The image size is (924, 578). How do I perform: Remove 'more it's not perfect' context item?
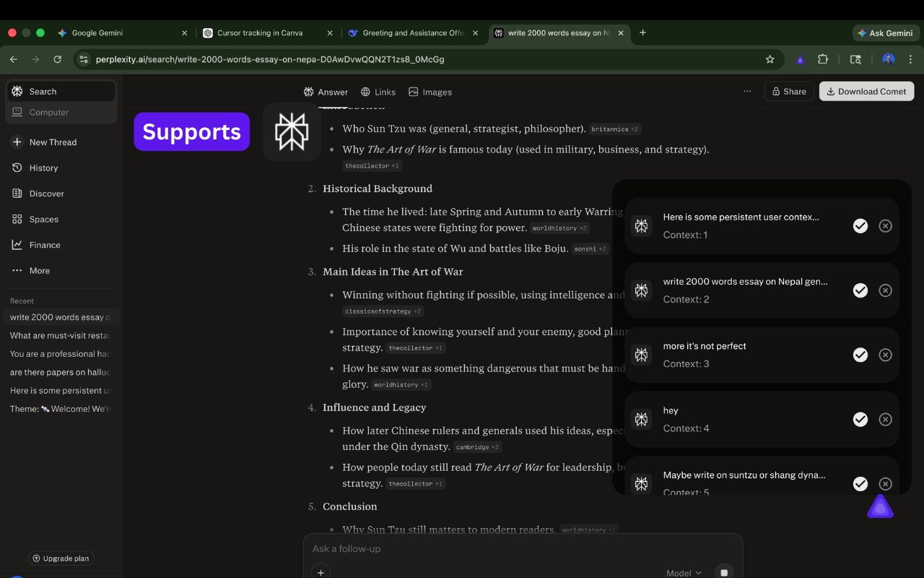click(x=885, y=355)
